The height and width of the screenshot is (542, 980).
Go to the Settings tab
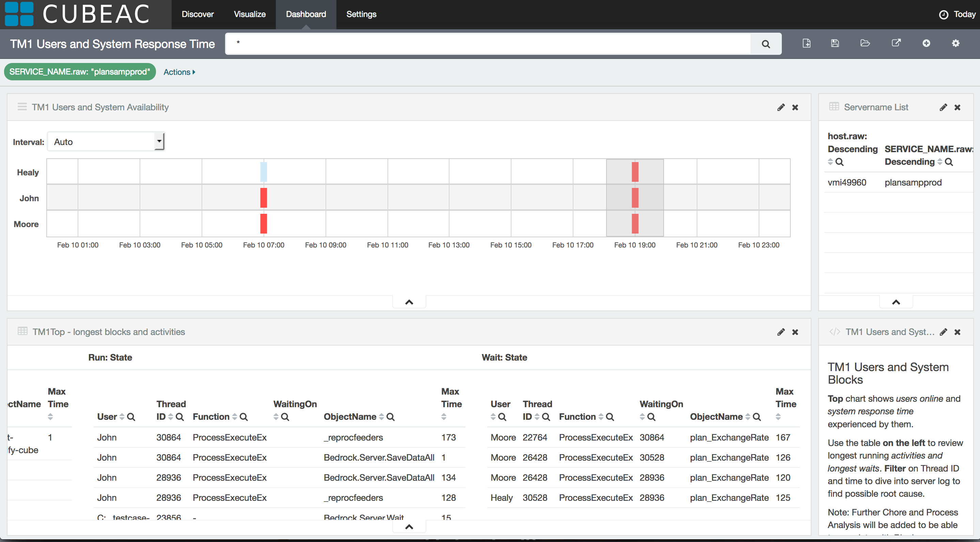click(361, 14)
